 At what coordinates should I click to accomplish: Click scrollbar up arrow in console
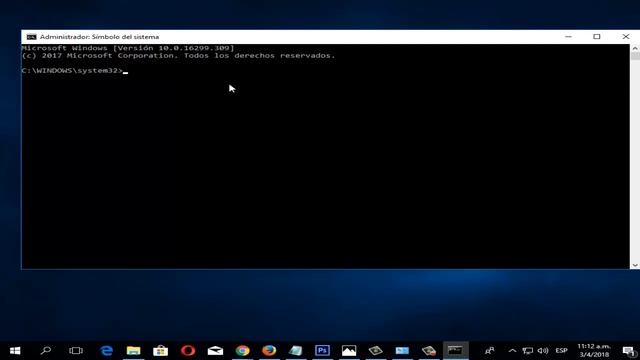tap(635, 48)
